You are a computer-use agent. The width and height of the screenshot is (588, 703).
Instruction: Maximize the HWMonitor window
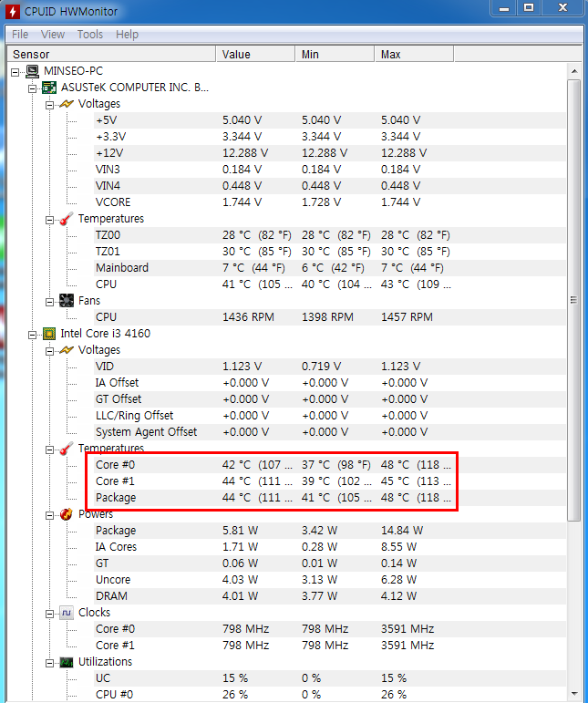[529, 7]
